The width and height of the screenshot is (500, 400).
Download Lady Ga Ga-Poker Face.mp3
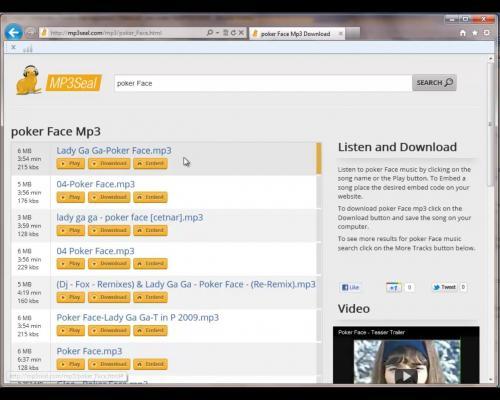tap(109, 163)
